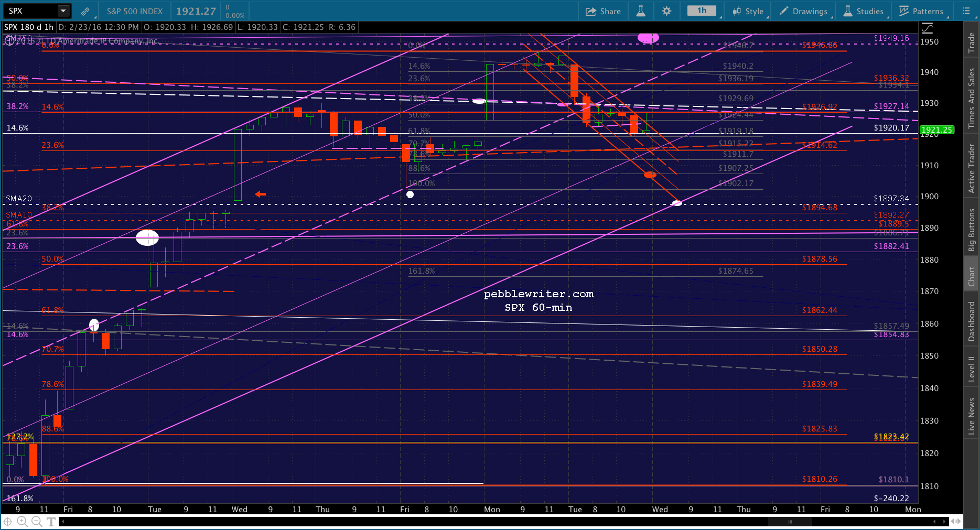Click the zoom in magnifier icon
This screenshot has width=980, height=530.
[x=22, y=521]
